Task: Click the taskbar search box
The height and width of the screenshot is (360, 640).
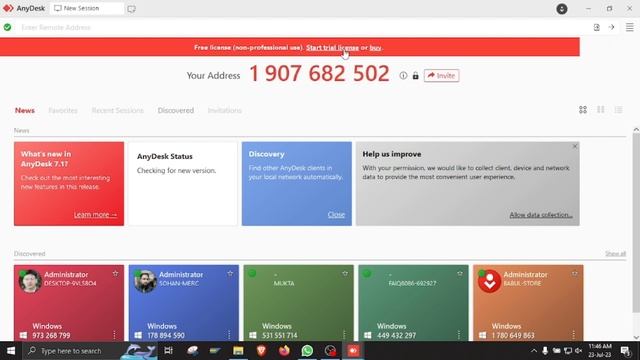Action: [x=90, y=351]
